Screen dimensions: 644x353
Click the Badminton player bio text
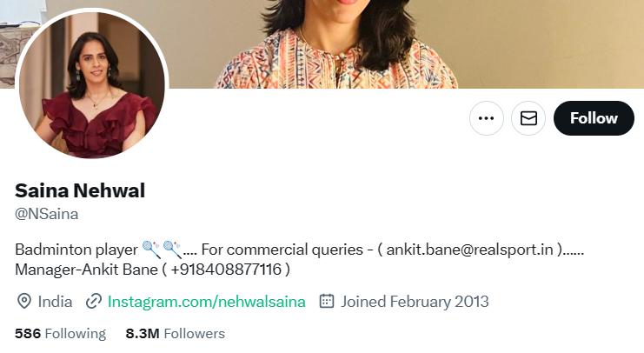[76, 250]
